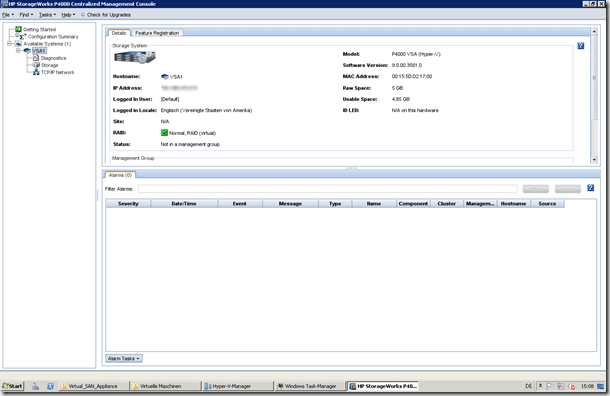Click the text N/A on this hardware
This screenshot has width=610, height=396.
[415, 110]
